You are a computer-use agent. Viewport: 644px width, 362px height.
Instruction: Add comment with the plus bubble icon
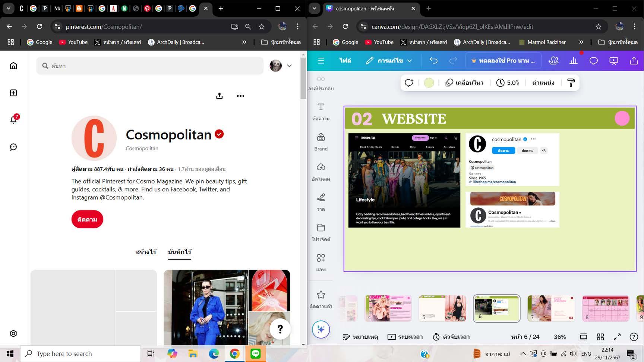click(x=409, y=83)
